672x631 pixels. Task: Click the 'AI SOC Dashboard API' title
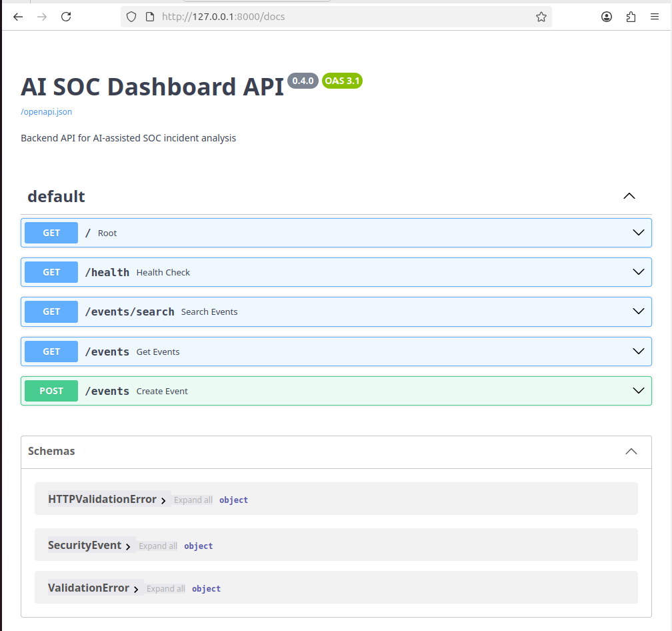153,87
